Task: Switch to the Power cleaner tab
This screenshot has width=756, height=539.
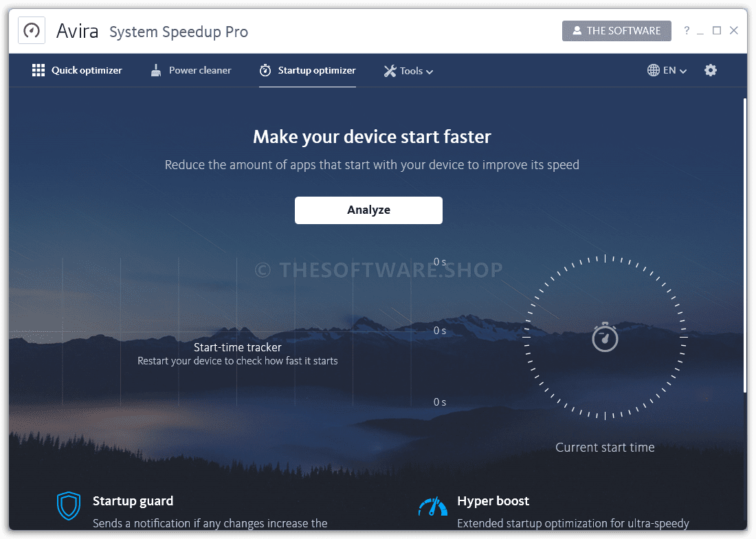Action: 191,70
